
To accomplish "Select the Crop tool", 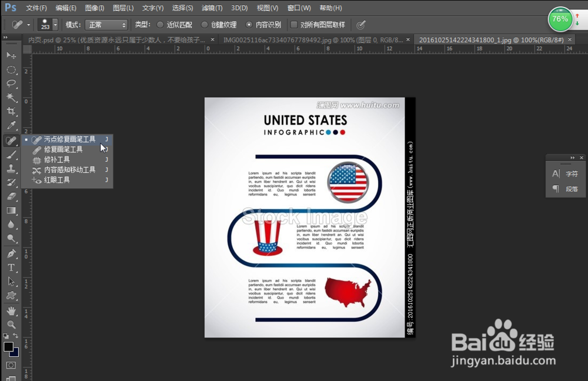I will [x=11, y=111].
